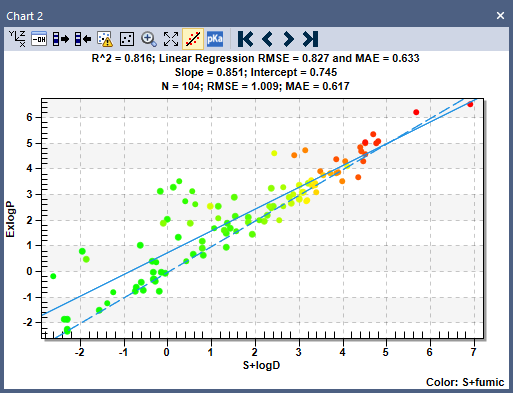Jump to the first chart arrow
Image resolution: width=513 pixels, height=393 pixels.
[x=246, y=39]
